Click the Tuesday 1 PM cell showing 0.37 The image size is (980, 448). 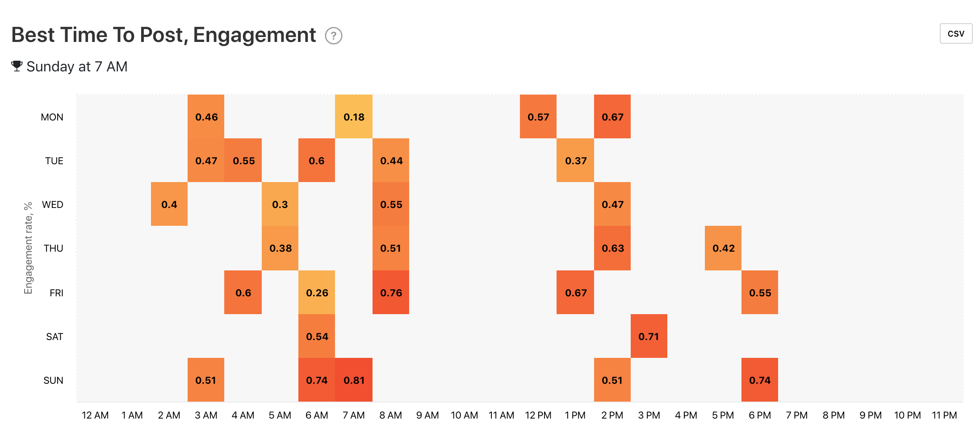click(575, 161)
